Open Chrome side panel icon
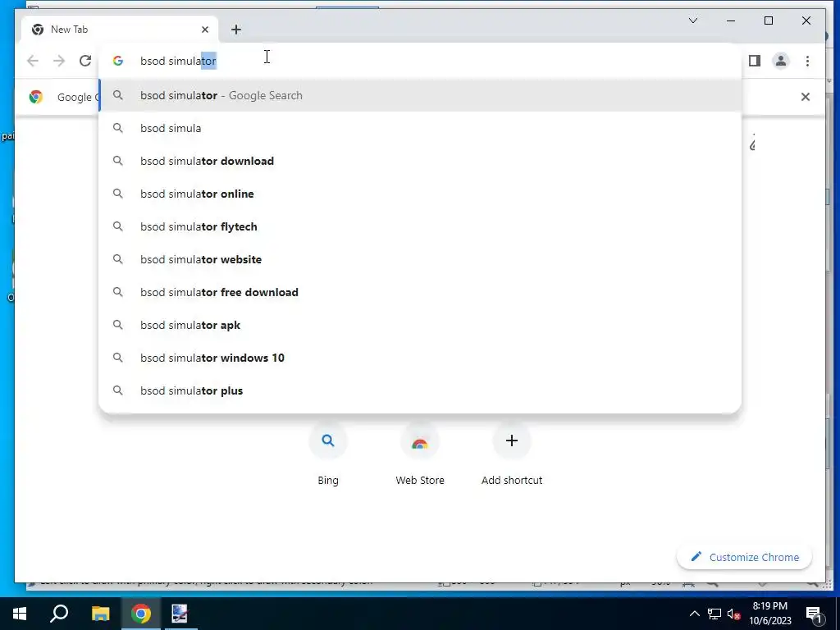840x630 pixels. pos(755,61)
